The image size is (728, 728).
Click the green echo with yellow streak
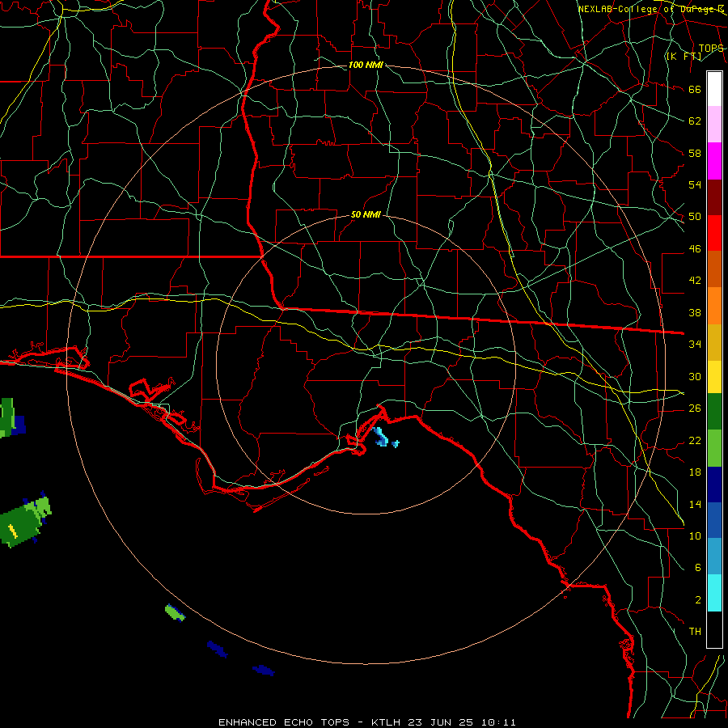tap(24, 521)
